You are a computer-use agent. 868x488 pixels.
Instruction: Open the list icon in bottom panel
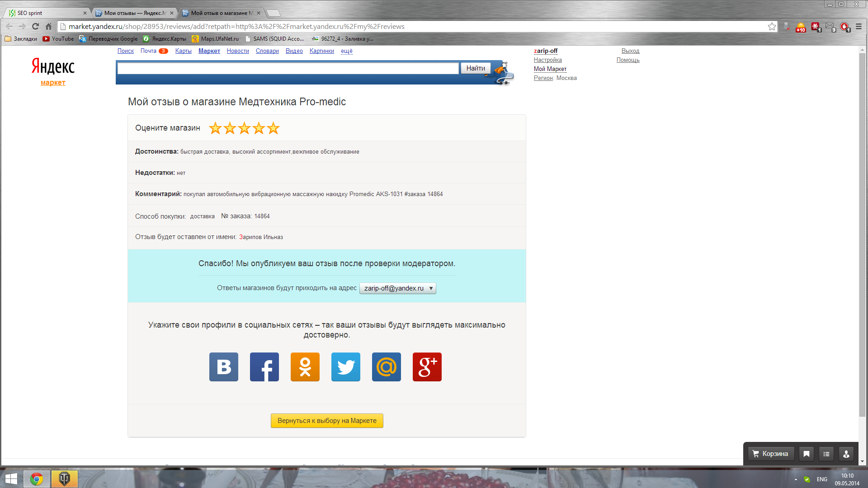[826, 454]
